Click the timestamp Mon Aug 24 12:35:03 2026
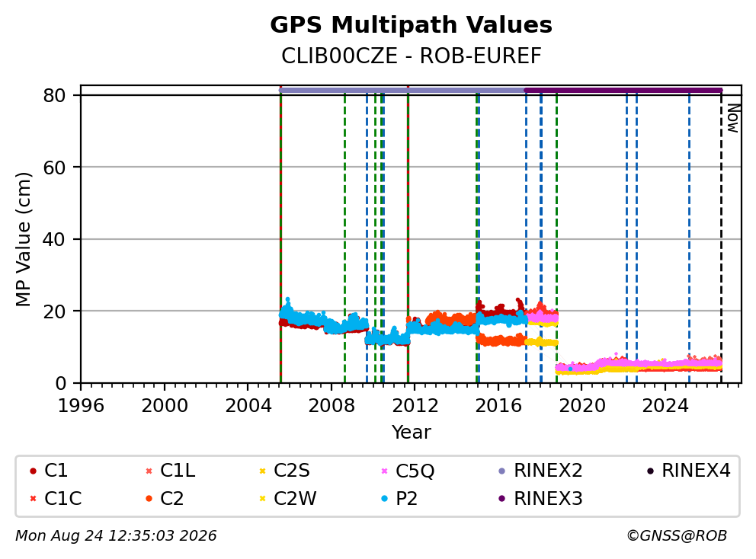Viewport: 756px width, 559px height. [116, 536]
